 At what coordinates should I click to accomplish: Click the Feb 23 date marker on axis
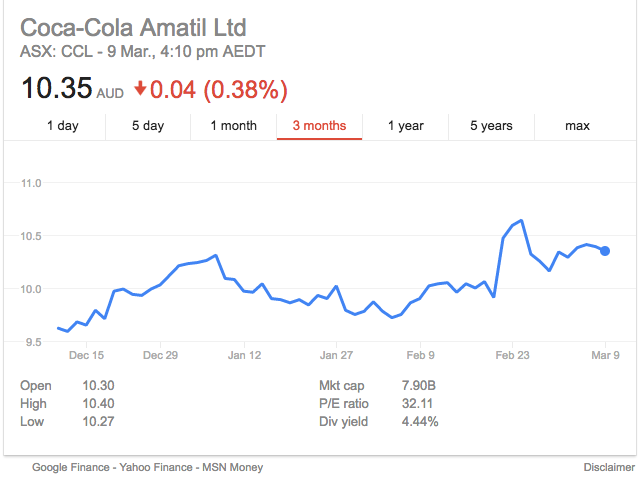tap(512, 355)
